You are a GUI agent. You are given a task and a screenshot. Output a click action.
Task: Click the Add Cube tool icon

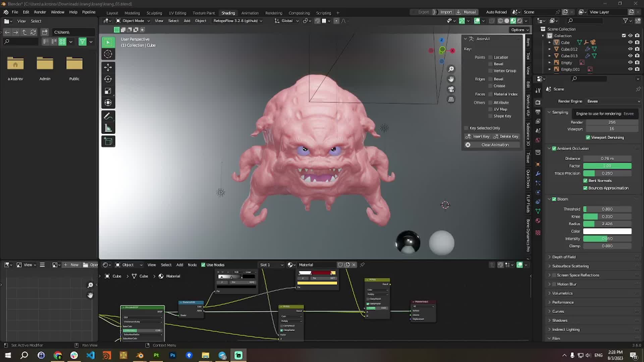(x=108, y=141)
